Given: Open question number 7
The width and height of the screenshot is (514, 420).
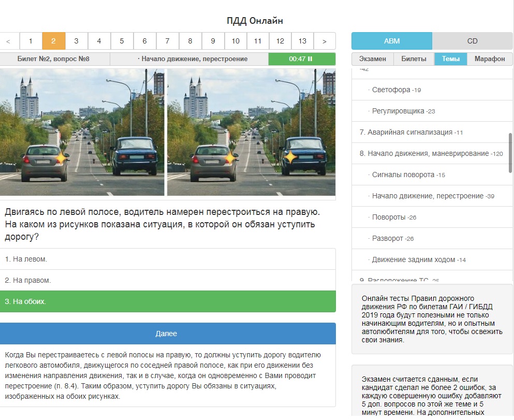Looking at the screenshot, I should [x=168, y=41].
